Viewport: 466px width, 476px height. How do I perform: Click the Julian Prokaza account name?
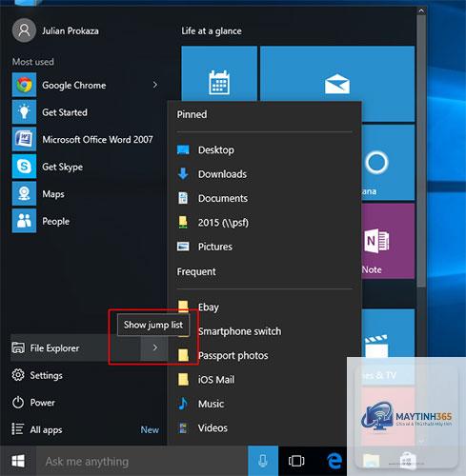point(71,30)
